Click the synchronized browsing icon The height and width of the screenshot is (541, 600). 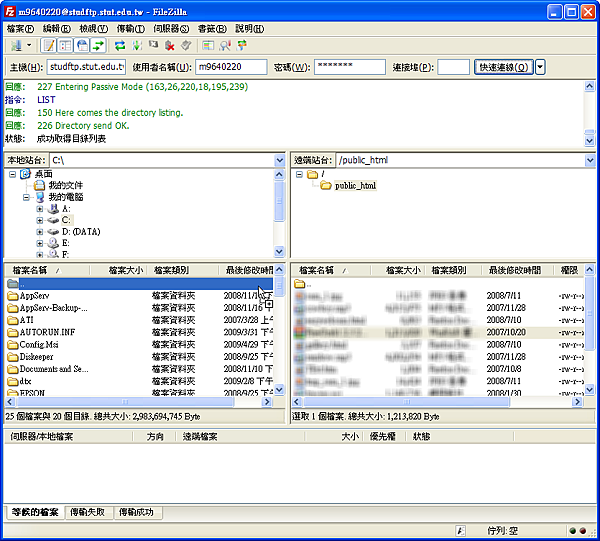tap(241, 46)
